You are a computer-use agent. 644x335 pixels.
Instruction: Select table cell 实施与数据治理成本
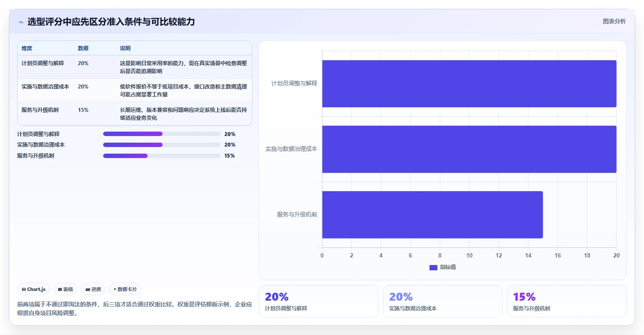pyautogui.click(x=45, y=87)
